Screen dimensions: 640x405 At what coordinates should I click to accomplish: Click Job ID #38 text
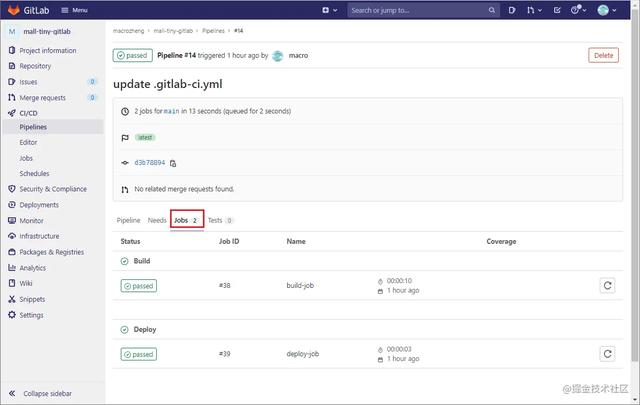tap(224, 285)
